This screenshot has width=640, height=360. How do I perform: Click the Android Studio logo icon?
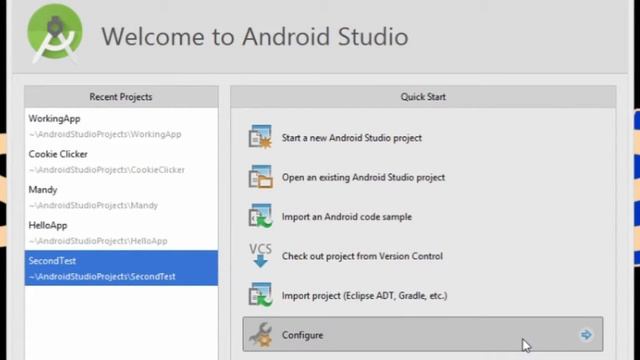(55, 34)
